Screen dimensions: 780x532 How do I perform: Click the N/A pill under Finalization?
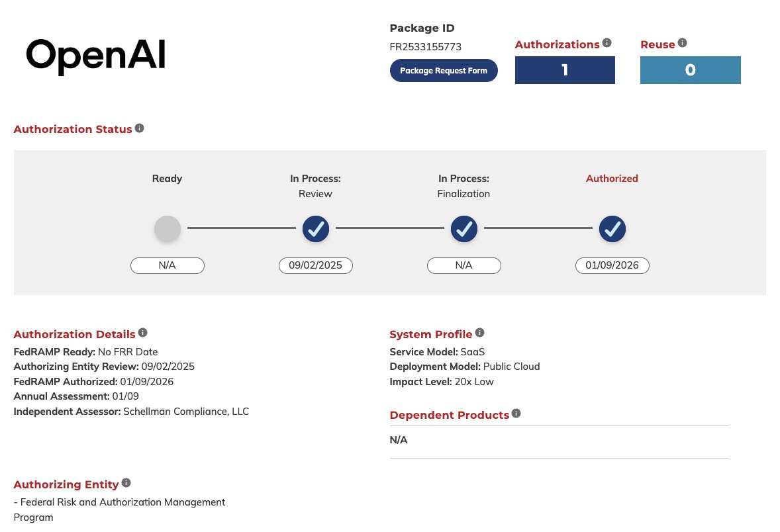464,265
